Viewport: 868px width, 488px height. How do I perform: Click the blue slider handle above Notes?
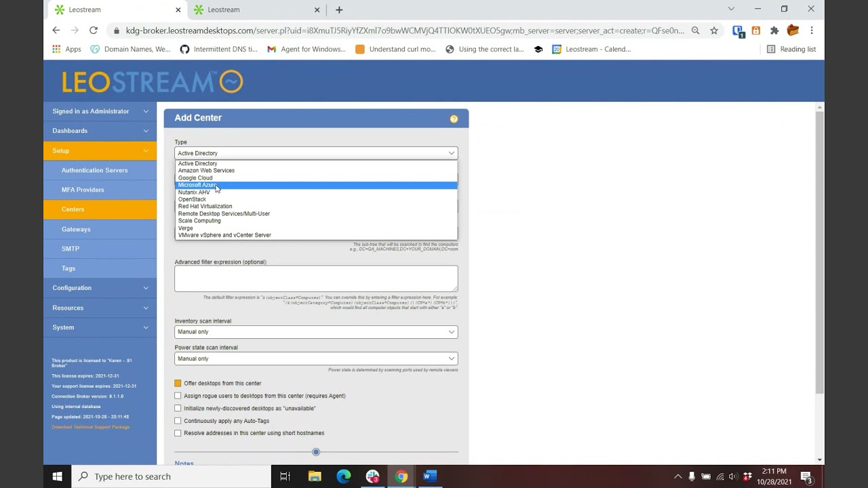(316, 452)
